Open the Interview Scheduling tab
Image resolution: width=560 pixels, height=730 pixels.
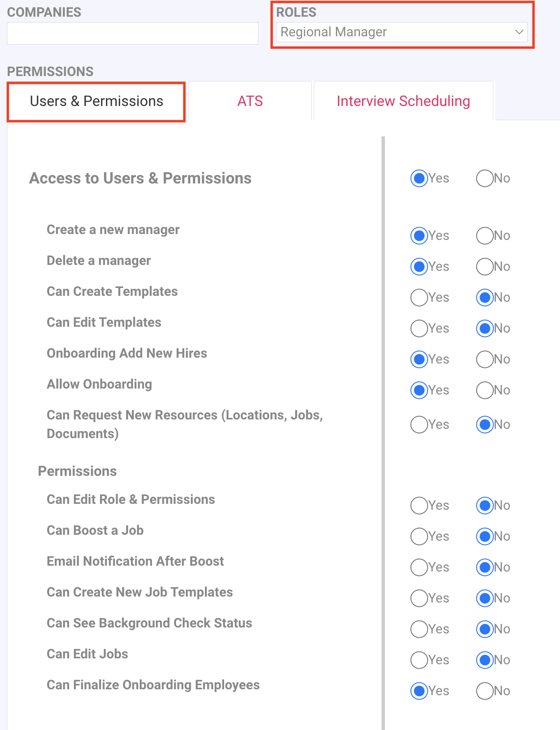pos(403,101)
